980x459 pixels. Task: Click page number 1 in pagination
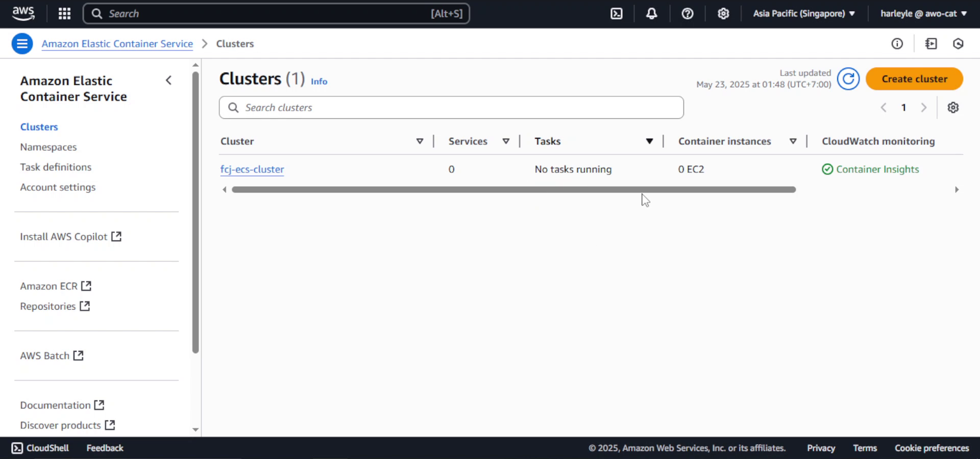[x=903, y=108]
